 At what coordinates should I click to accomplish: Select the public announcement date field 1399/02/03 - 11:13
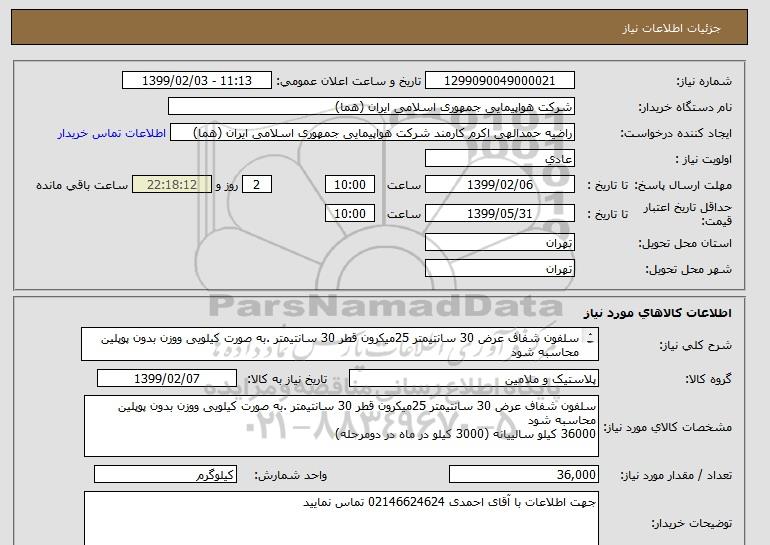(x=196, y=81)
